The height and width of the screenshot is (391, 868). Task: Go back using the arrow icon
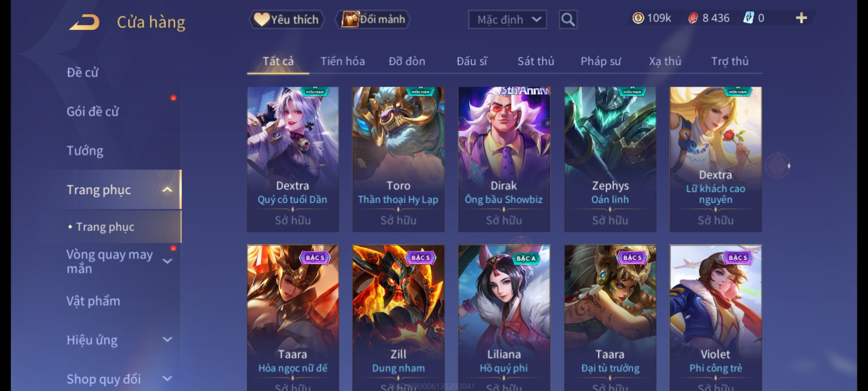click(x=85, y=22)
